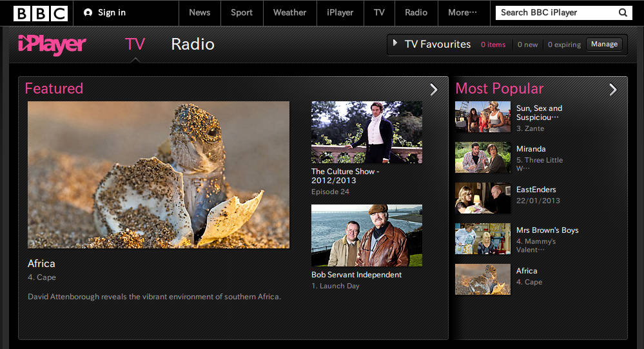Open Africa thumbnail in Most Popular
The width and height of the screenshot is (644, 349).
(483, 279)
